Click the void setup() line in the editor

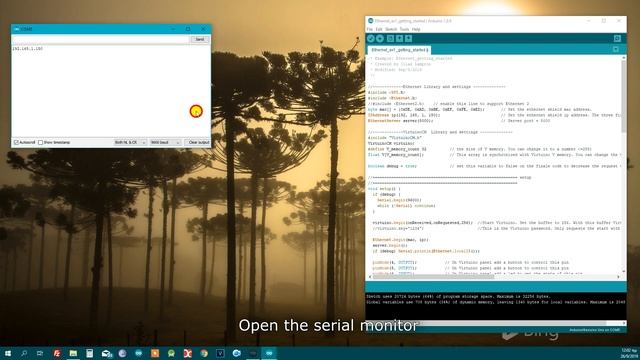pyautogui.click(x=384, y=189)
